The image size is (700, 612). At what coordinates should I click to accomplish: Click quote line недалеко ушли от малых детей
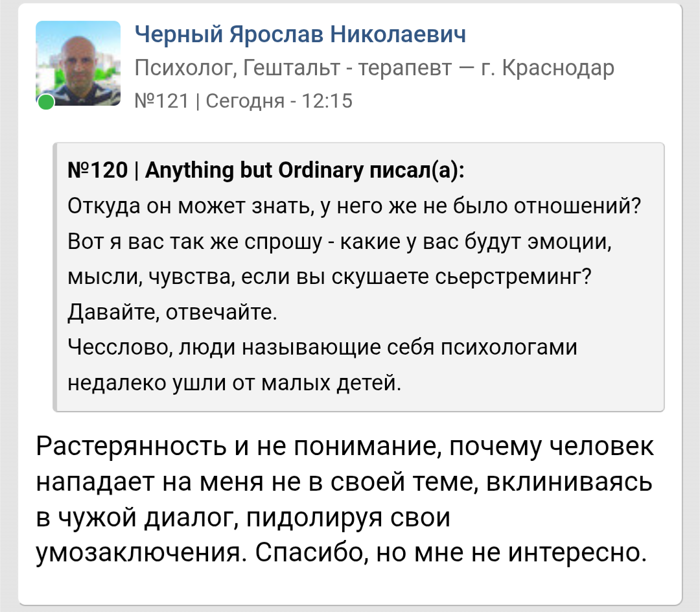pos(235,383)
